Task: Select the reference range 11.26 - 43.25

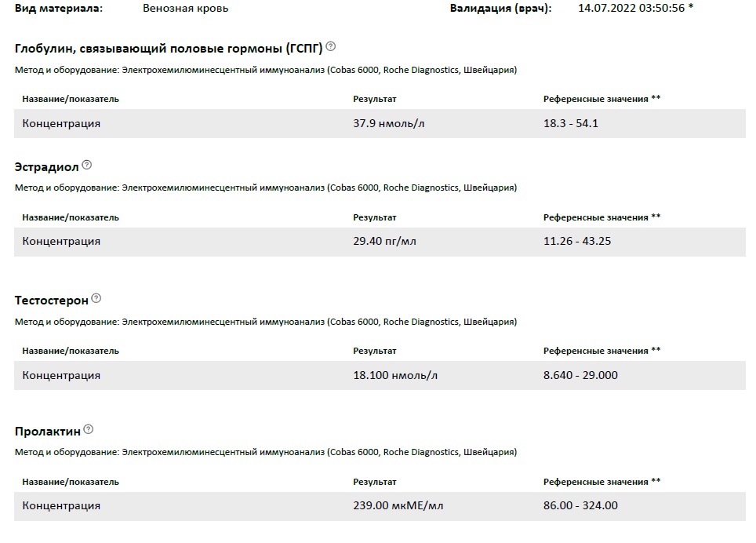Action: tap(576, 241)
